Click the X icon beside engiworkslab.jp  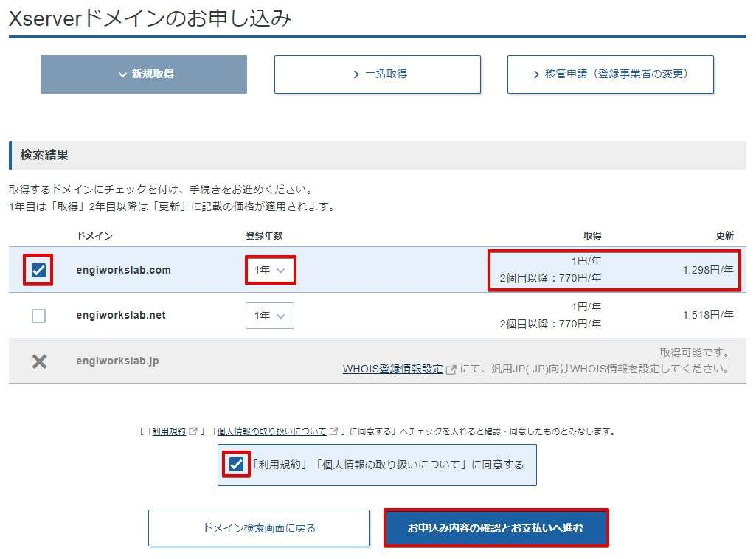pos(40,361)
